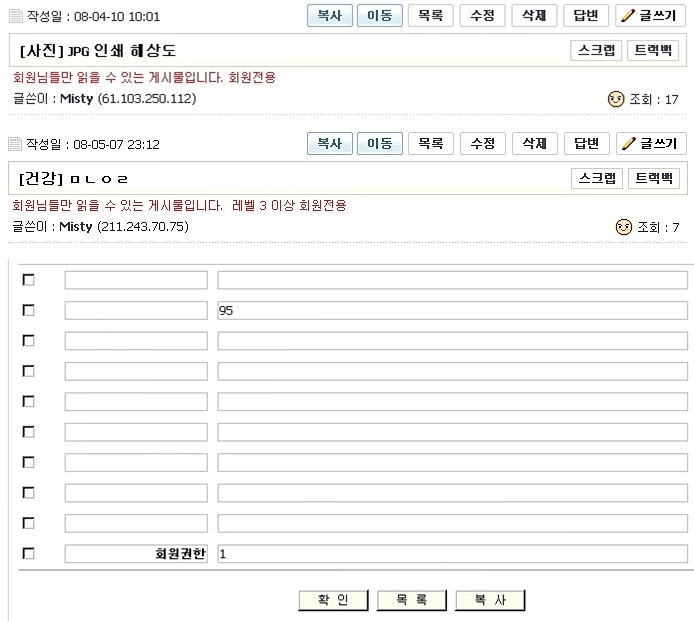
Task: Click the wide value field in the first row
Action: (452, 280)
